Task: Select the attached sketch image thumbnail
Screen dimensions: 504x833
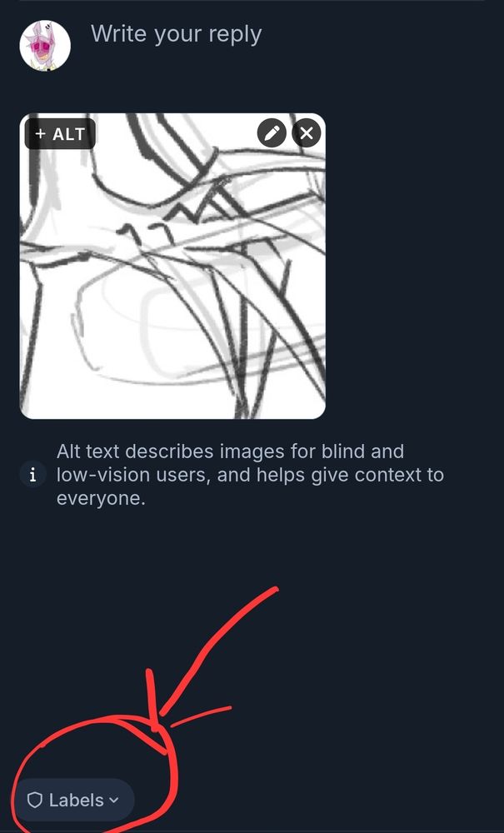Action: click(172, 267)
